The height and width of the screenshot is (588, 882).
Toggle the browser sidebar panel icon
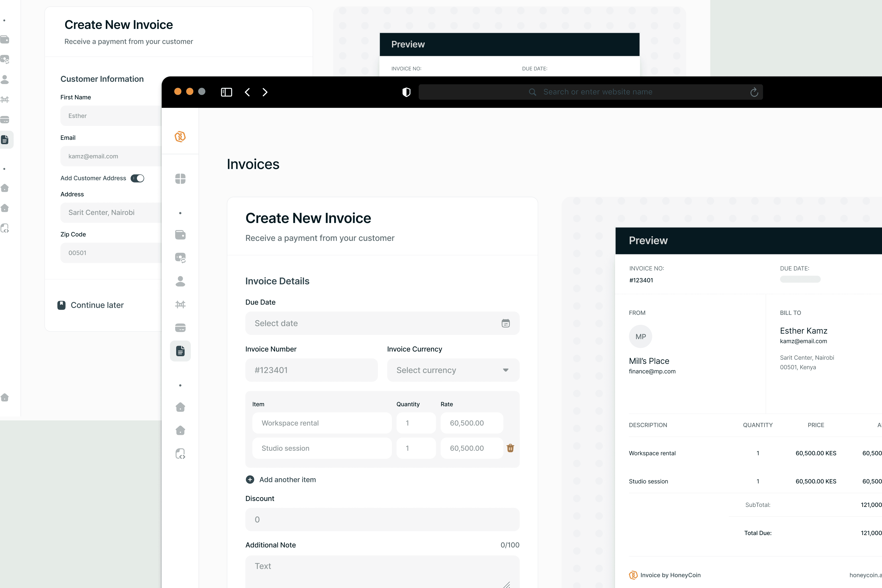point(226,92)
